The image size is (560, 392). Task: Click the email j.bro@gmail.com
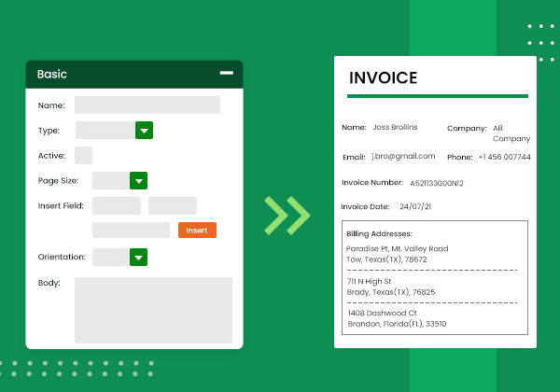(403, 156)
